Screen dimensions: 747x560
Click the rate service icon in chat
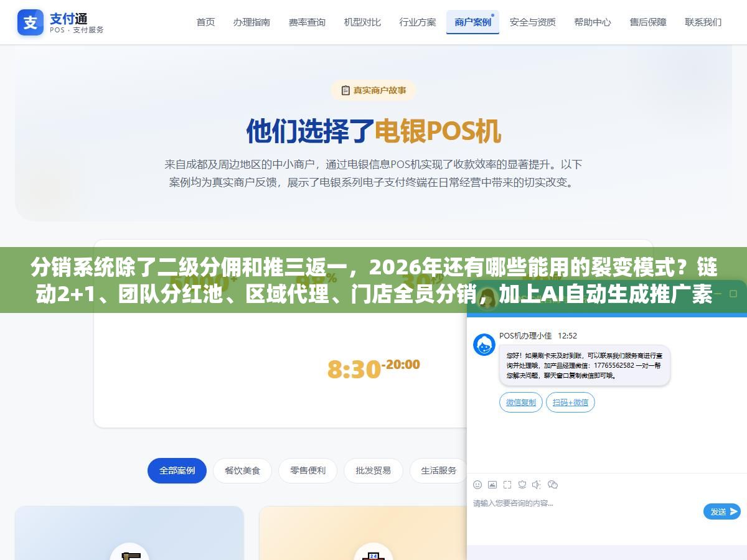(x=522, y=484)
